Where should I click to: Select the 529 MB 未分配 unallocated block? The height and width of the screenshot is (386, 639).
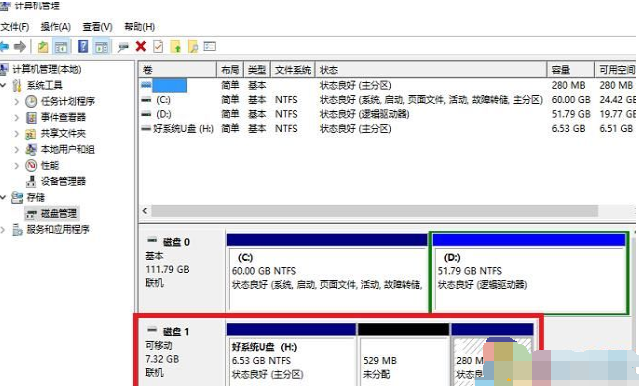[x=403, y=355]
